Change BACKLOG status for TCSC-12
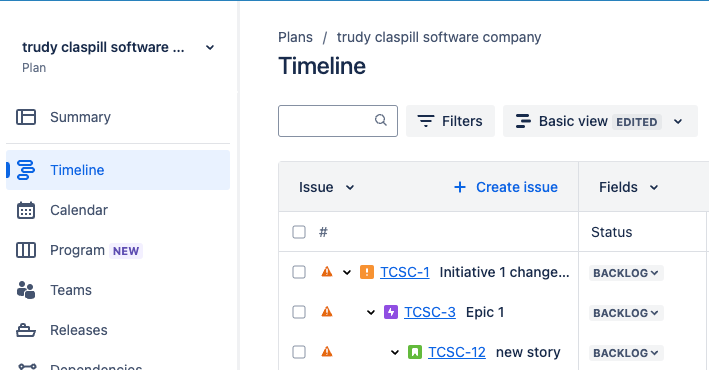 (x=626, y=352)
